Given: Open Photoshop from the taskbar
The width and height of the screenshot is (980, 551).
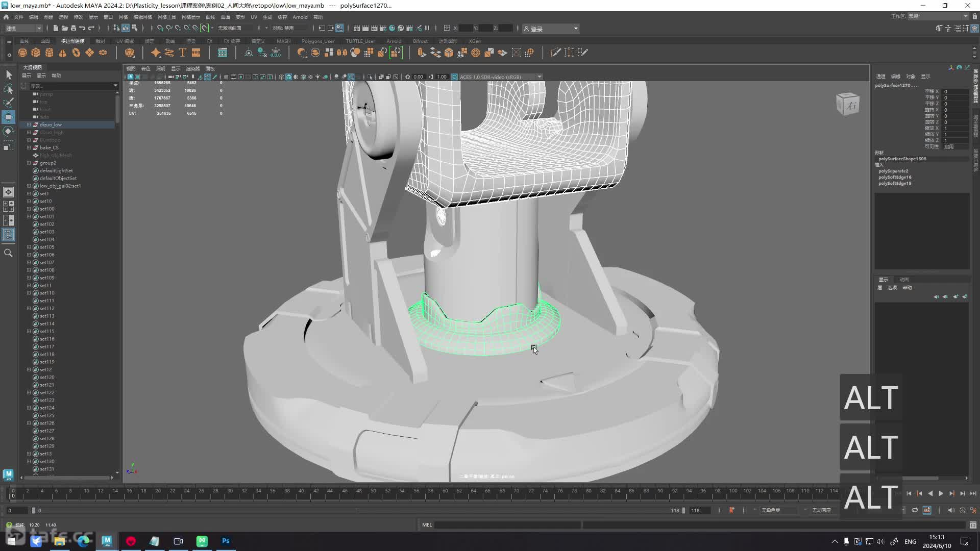Looking at the screenshot, I should click(x=226, y=541).
